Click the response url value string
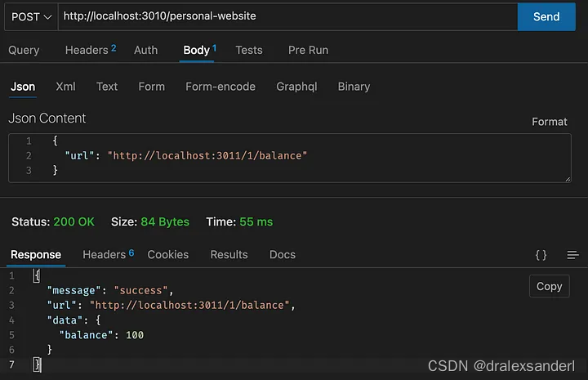Screen dimensions: 588x380 click(189, 306)
